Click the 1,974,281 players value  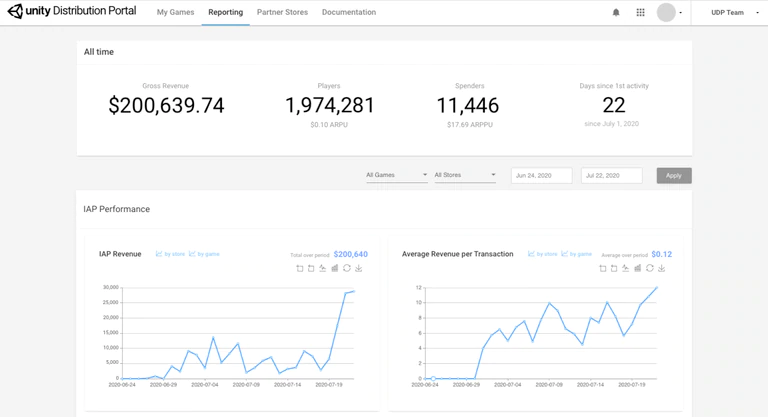(x=329, y=105)
